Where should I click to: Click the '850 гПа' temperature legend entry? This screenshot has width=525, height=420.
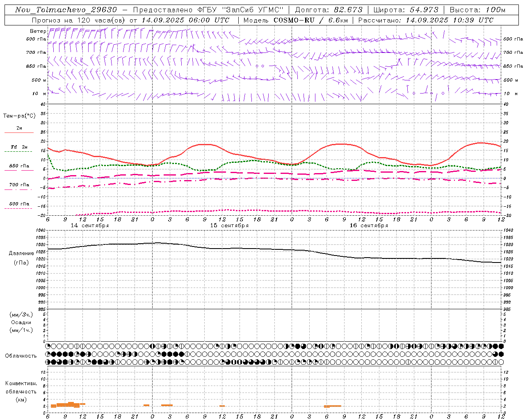(x=19, y=166)
